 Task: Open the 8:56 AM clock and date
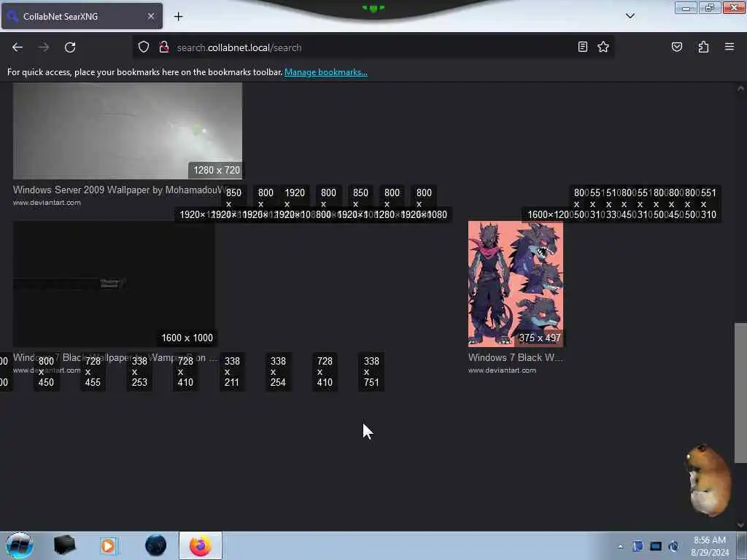(x=710, y=546)
